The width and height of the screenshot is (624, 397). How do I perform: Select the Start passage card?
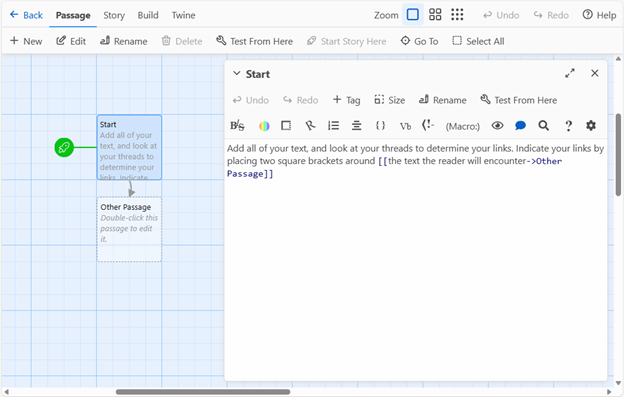coord(129,147)
